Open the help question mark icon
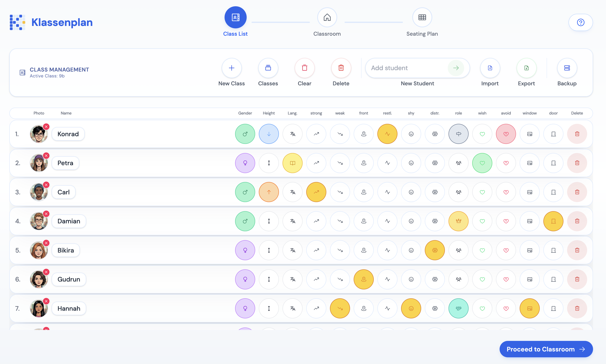Screen dimensions: 606x364 (x=580, y=22)
